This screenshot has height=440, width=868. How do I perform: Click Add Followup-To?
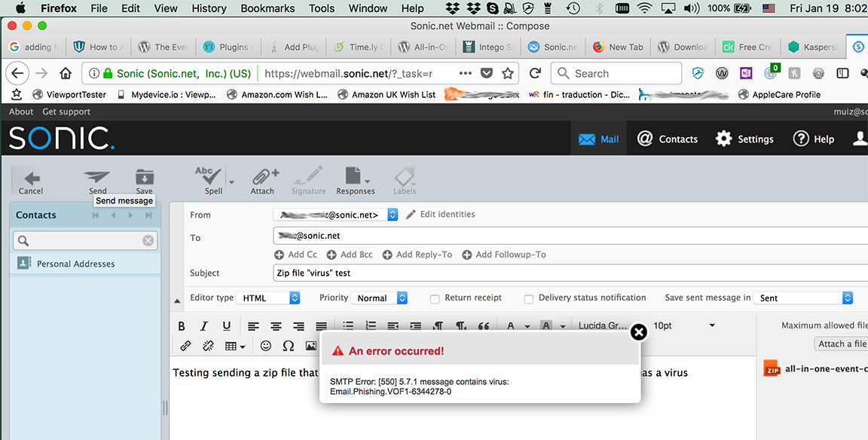[504, 255]
